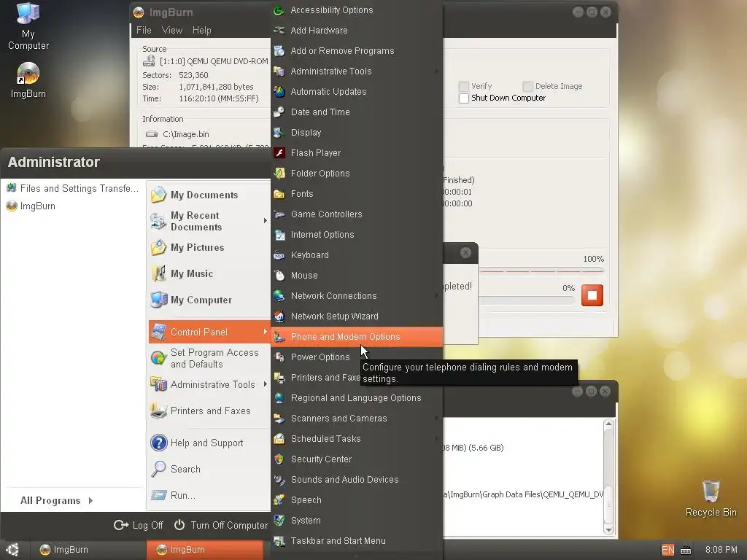Click the Folder Options icon
Viewport: 747px width, 560px height.
(x=279, y=174)
